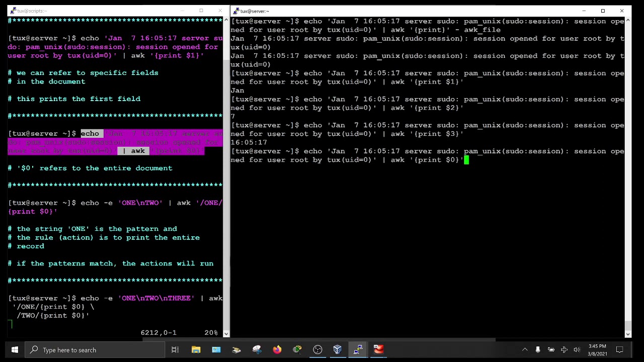Click PuTTY system menu icon of tux@scripts window
This screenshot has width=644, height=362.
[13, 11]
